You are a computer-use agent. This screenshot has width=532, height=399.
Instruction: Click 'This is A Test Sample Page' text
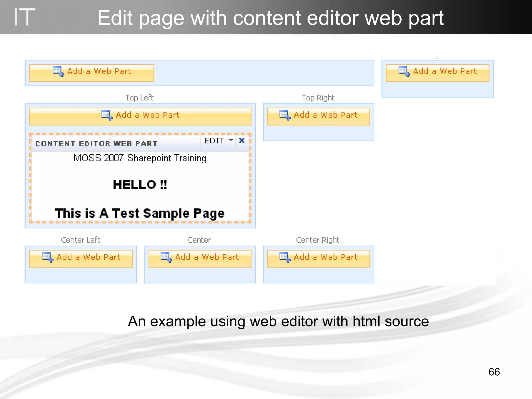point(140,213)
